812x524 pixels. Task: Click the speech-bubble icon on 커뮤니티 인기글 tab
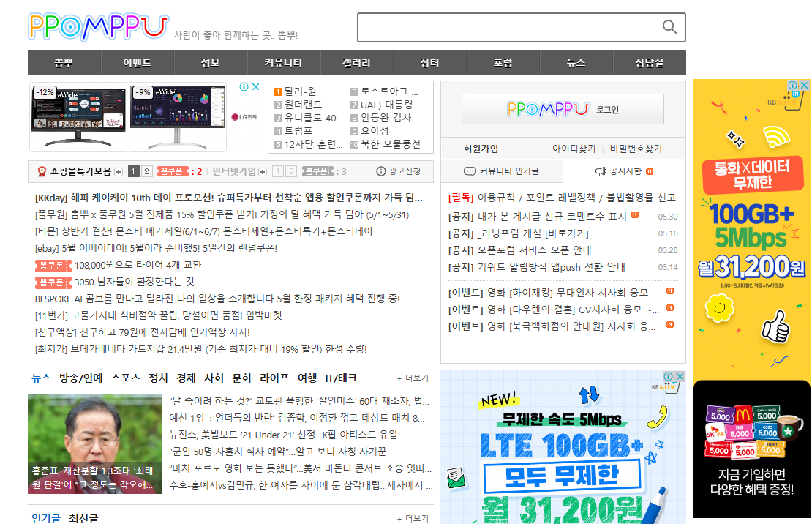(x=470, y=171)
